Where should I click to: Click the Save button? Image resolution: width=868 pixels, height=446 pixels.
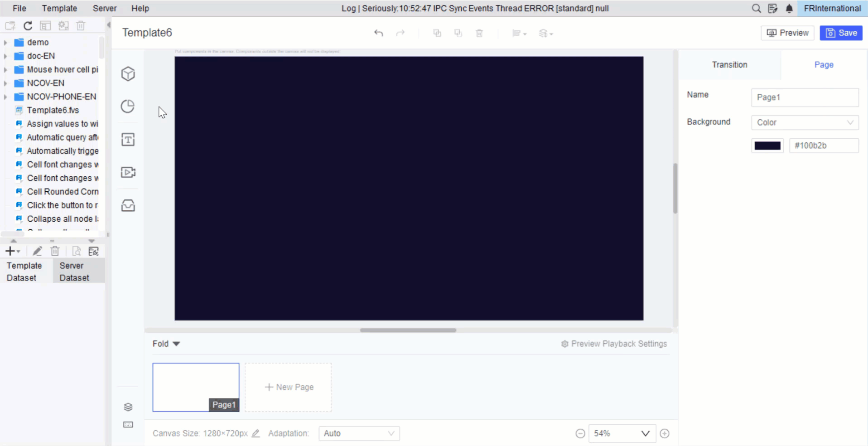click(841, 33)
